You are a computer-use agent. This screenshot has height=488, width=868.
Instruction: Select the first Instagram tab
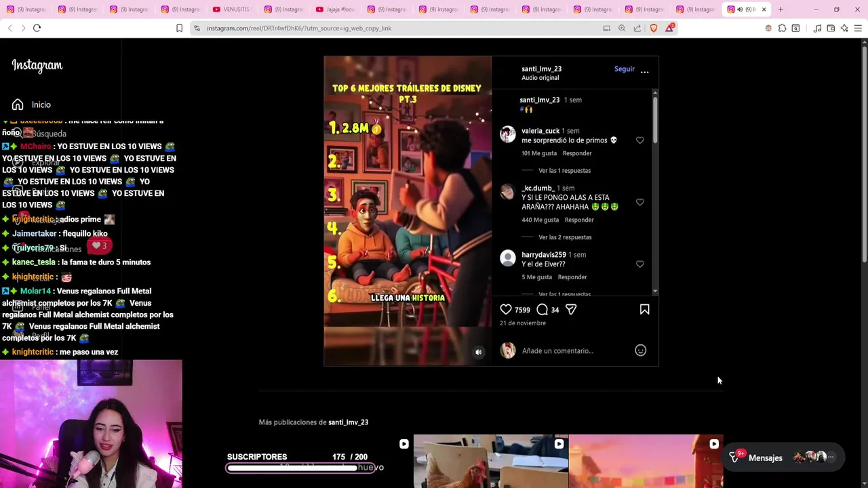pyautogui.click(x=26, y=9)
